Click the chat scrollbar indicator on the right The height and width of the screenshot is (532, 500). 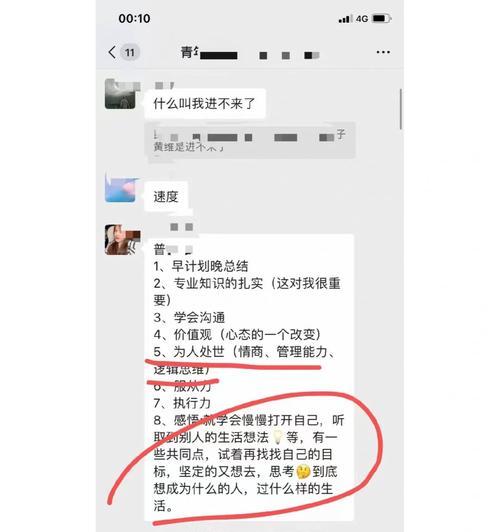coord(401,109)
